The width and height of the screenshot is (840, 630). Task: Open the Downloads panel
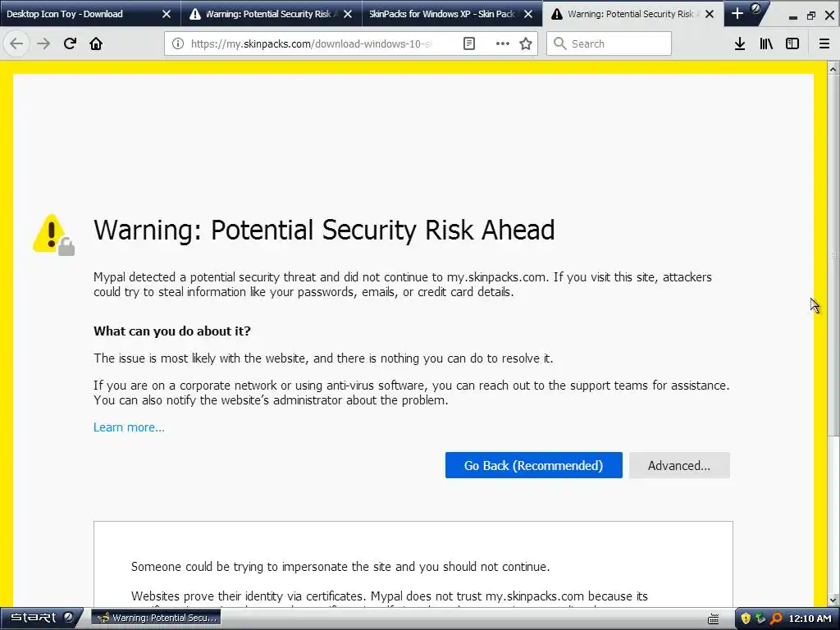point(740,43)
